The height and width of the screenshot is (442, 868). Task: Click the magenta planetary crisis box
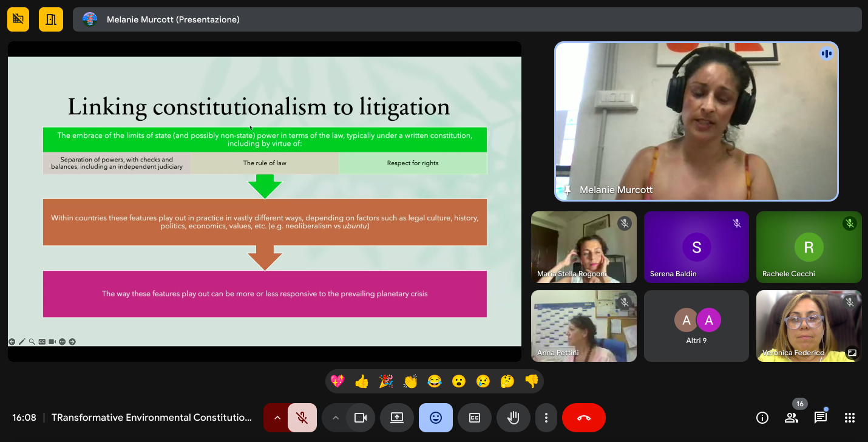[265, 294]
